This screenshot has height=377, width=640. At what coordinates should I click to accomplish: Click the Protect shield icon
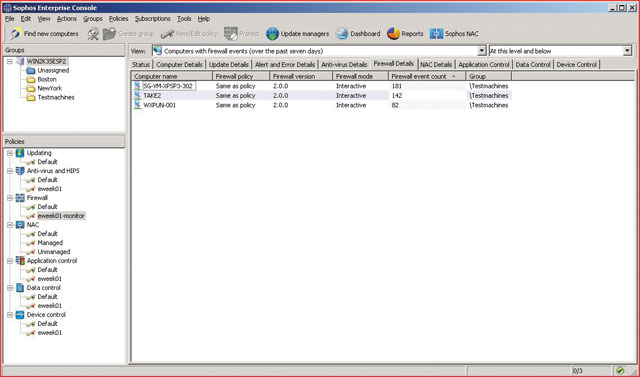tap(231, 34)
